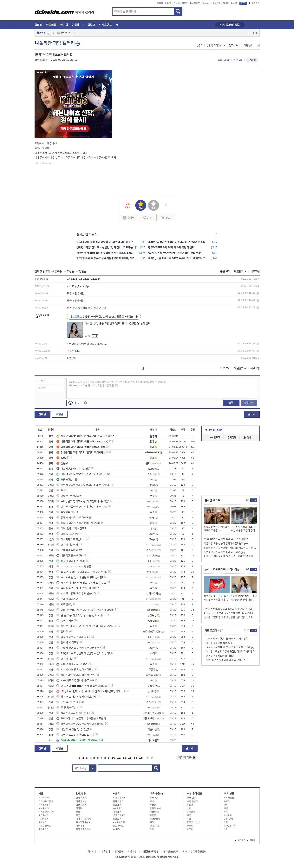Toggle 야간모드 in the footer

240,840
